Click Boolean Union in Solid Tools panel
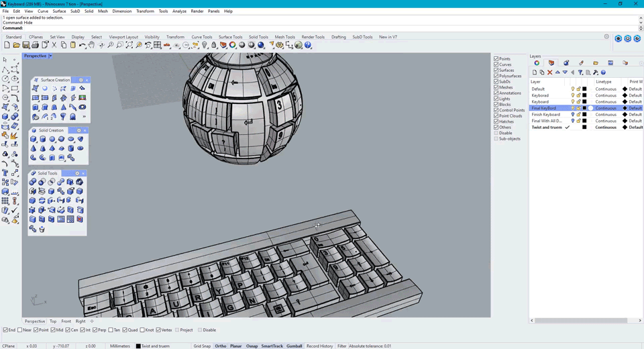Viewport: 644px width, 349px height. click(x=32, y=182)
